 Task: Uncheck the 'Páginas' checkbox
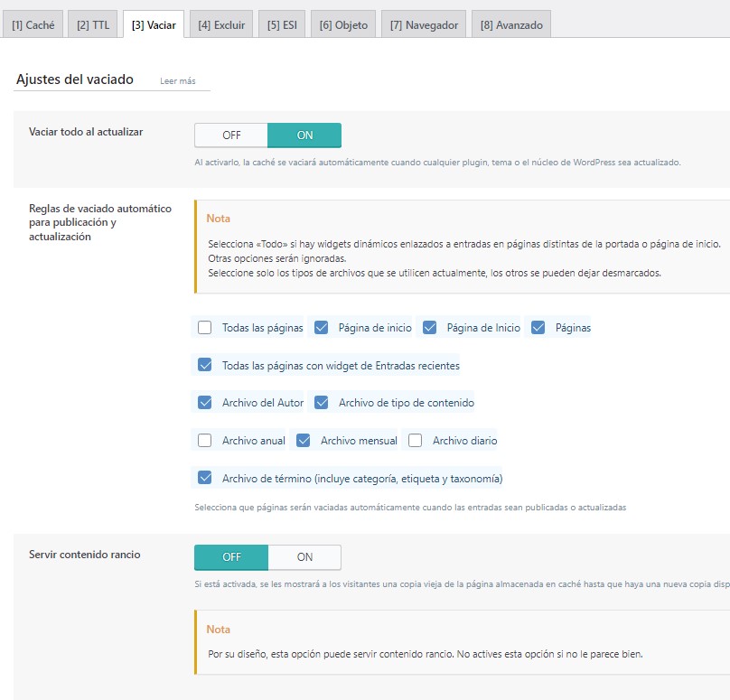click(538, 328)
